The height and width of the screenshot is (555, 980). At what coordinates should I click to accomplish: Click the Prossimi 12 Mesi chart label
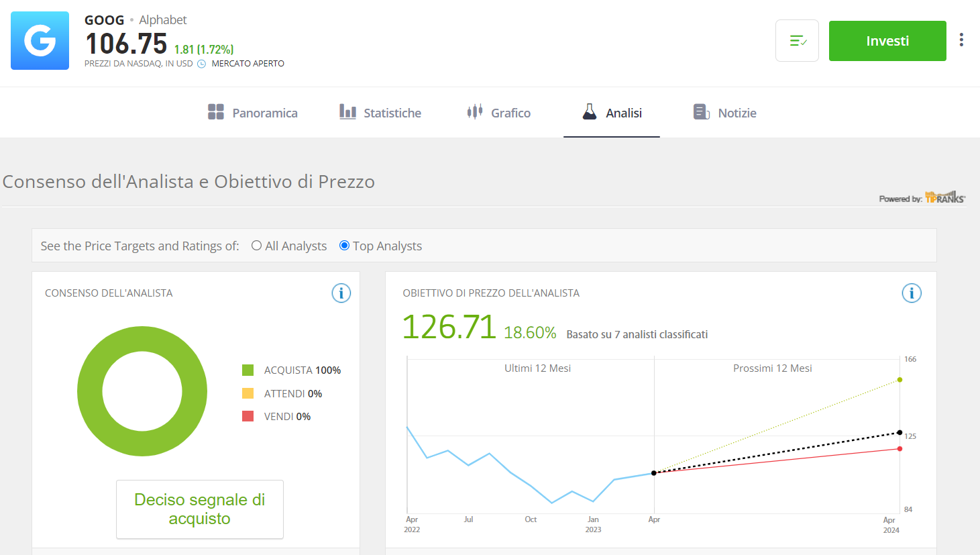coord(773,368)
